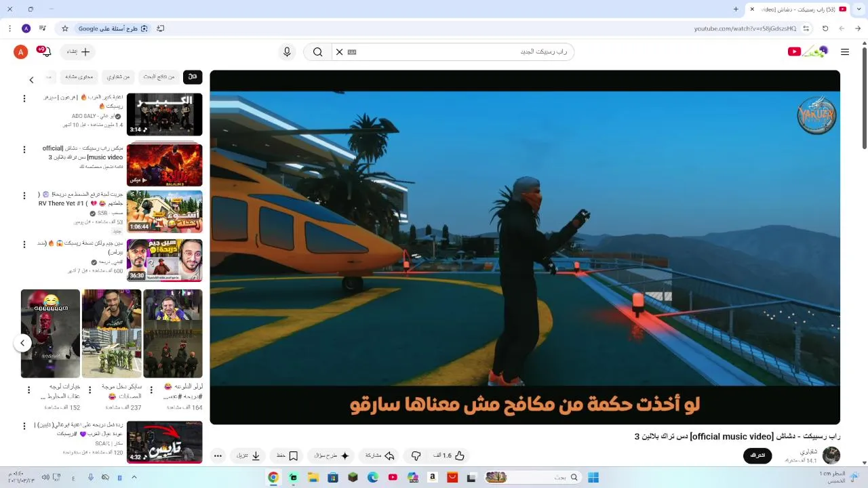Run search with magnifier button
The height and width of the screenshot is (488, 868).
click(317, 52)
